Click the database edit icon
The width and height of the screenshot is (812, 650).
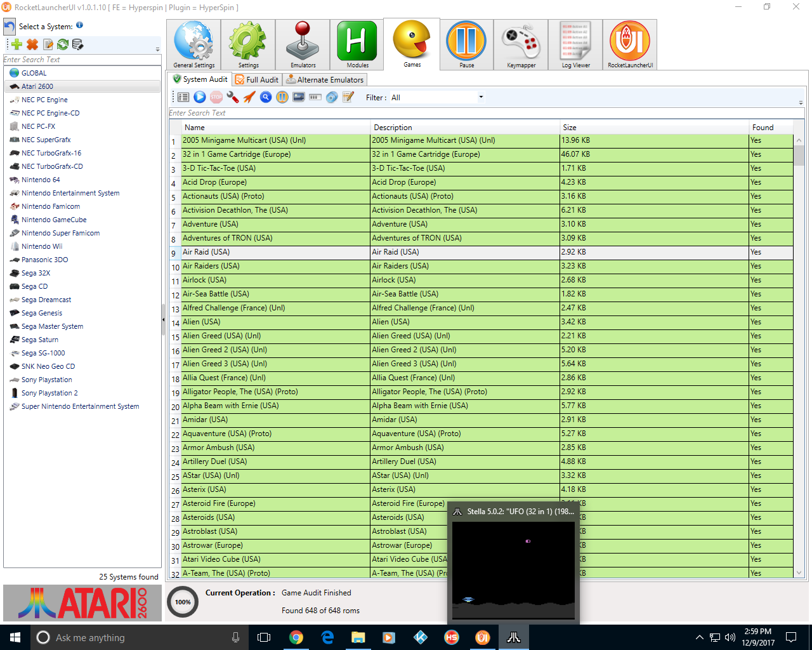pyautogui.click(x=77, y=44)
